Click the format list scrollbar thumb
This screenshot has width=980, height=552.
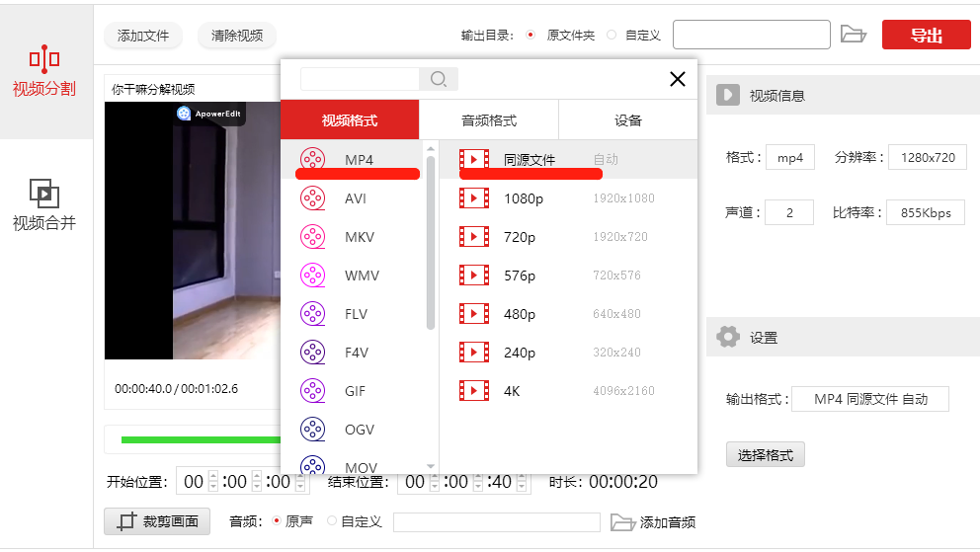[430, 242]
